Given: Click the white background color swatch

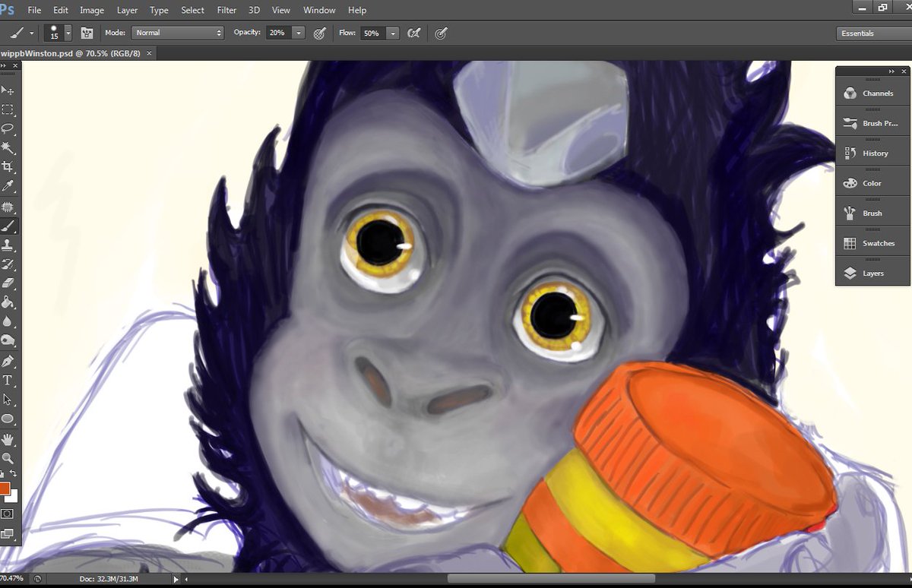Looking at the screenshot, I should (x=13, y=496).
